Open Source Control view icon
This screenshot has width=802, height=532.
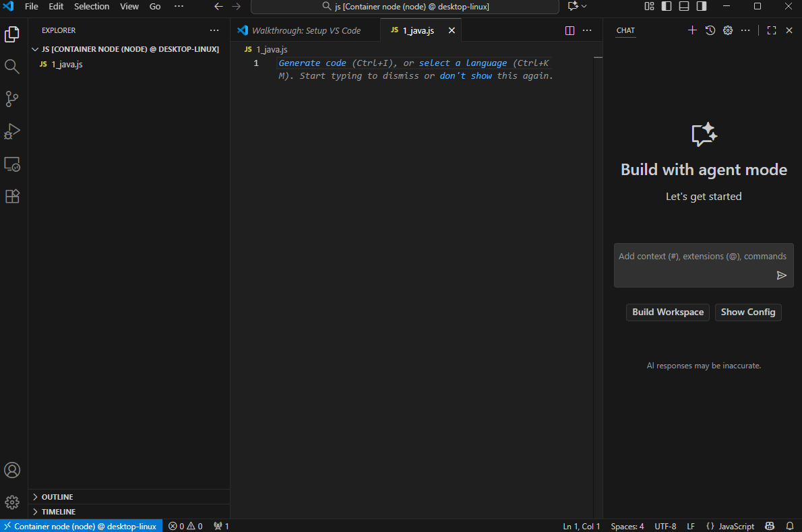pos(11,99)
